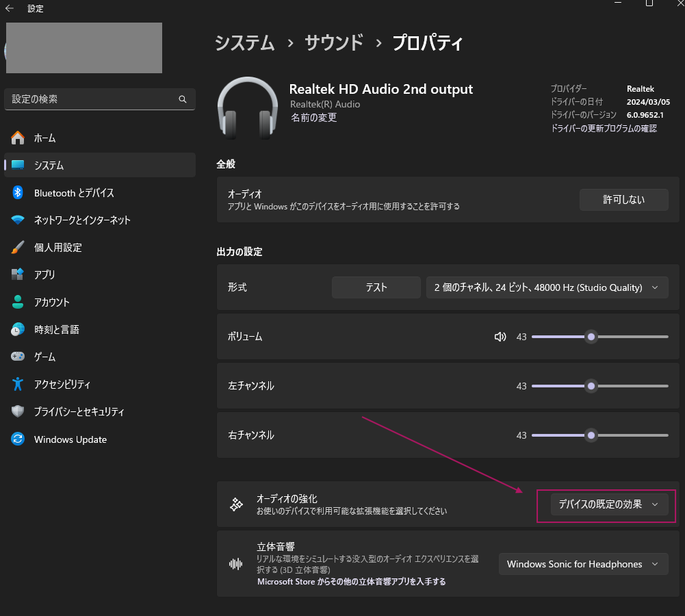685x616 pixels.
Task: Click ドライバーの更新プログラムの確認 link
Action: tap(604, 128)
